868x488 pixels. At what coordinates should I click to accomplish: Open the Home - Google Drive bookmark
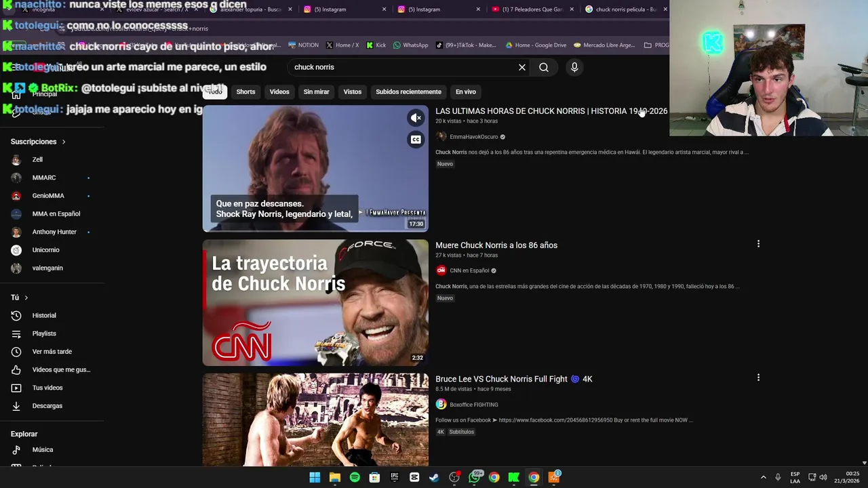(x=536, y=45)
